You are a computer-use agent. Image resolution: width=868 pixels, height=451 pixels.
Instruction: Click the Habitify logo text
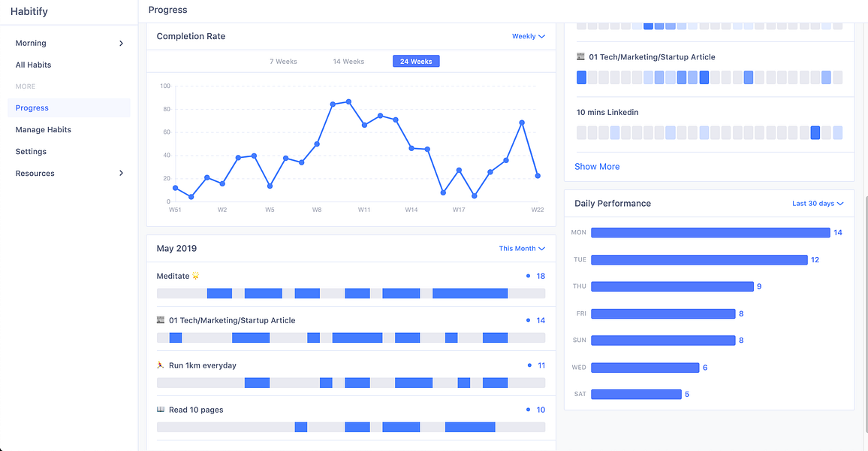[29, 11]
